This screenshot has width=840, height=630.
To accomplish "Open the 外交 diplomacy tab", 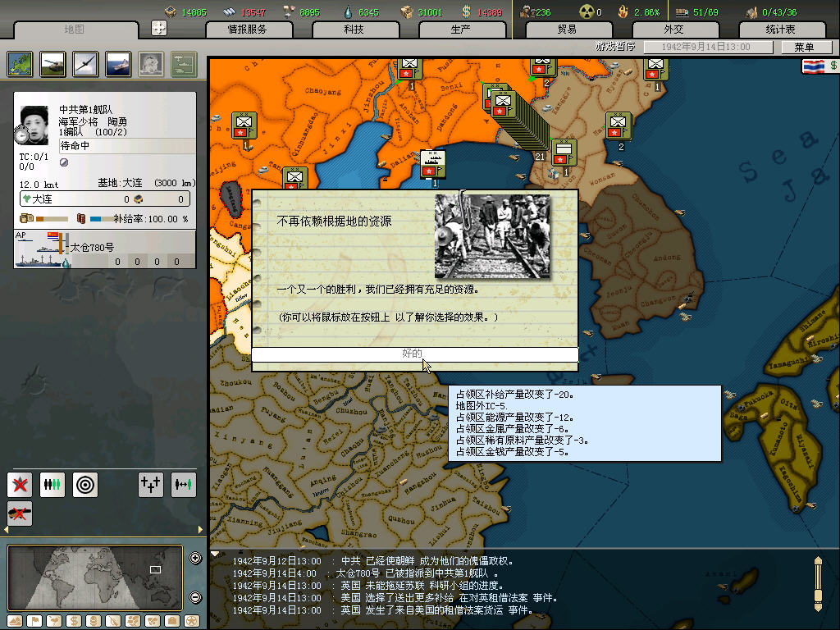I will point(673,30).
